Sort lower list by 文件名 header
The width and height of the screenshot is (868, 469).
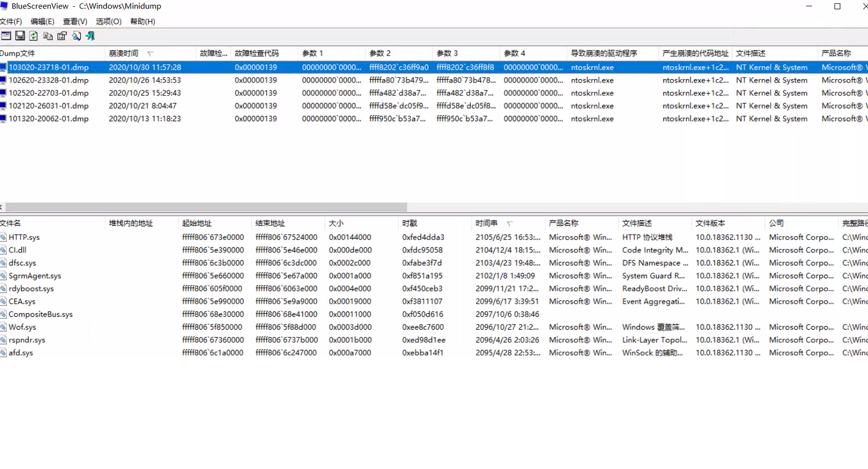pyautogui.click(x=52, y=223)
